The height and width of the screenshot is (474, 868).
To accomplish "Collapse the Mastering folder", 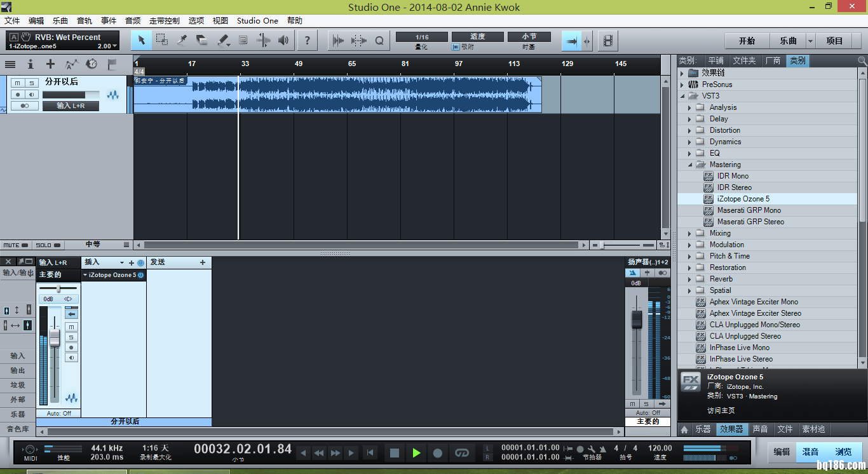I will 689,165.
